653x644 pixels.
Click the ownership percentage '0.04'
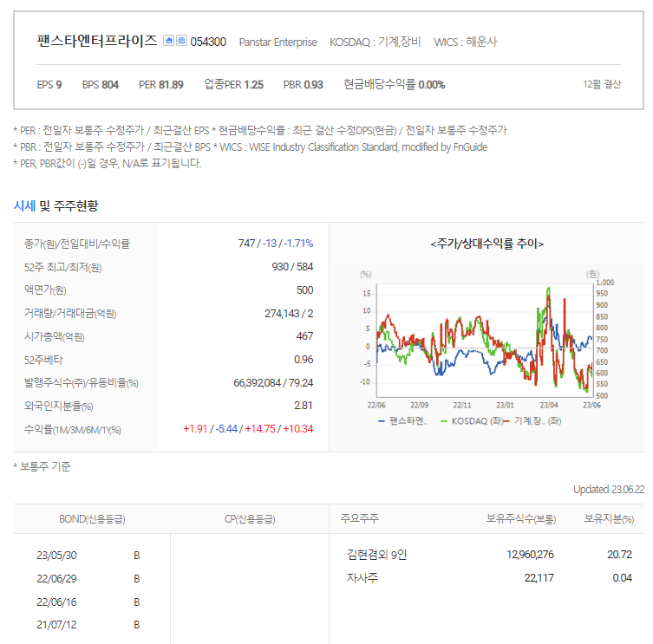pos(622,578)
